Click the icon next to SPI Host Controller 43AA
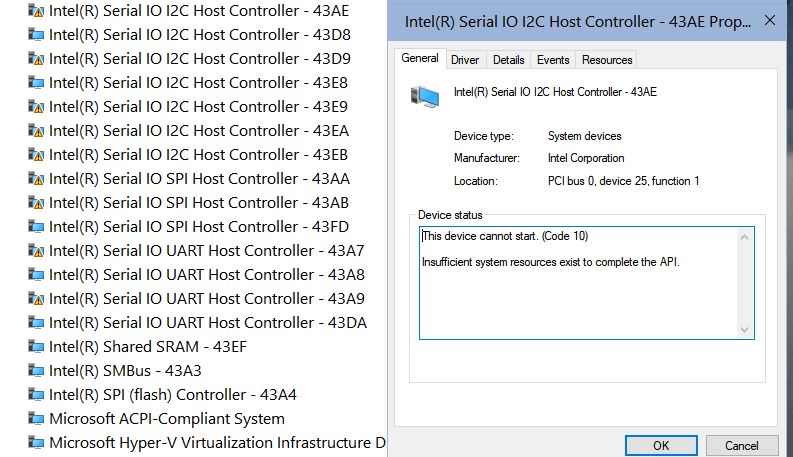 36,179
